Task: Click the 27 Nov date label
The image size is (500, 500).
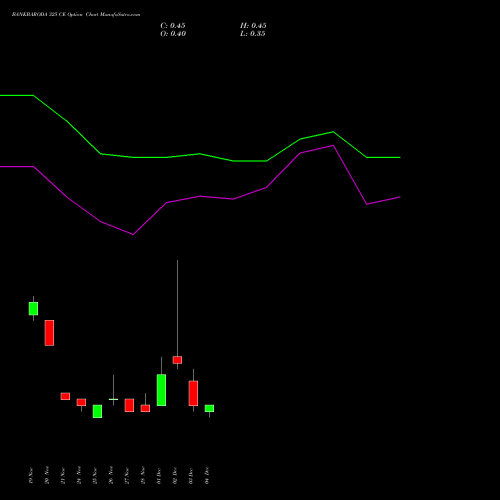Action: 127,475
